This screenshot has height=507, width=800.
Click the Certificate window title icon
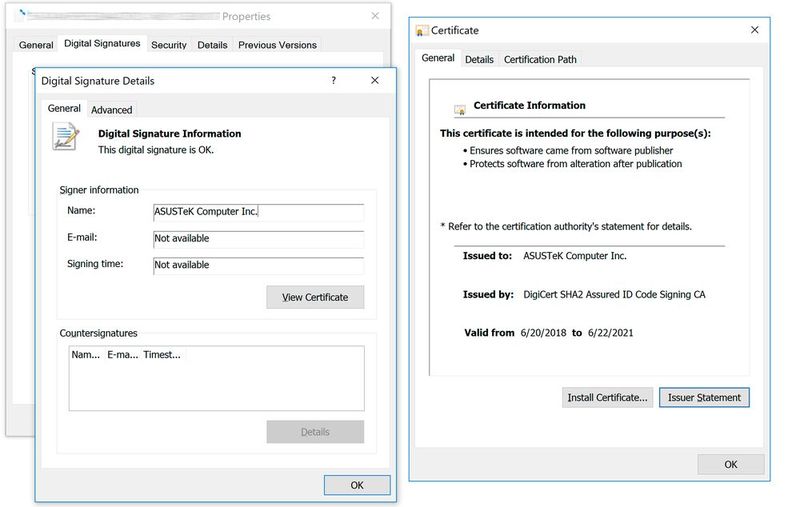(x=421, y=31)
